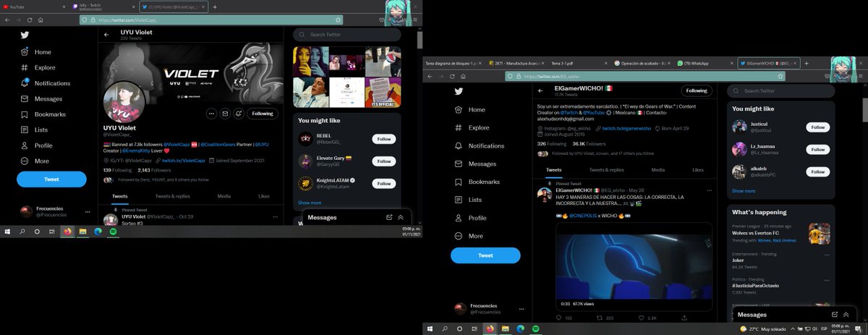Open More menu in UYU Violet window sidebar

pyautogui.click(x=35, y=161)
